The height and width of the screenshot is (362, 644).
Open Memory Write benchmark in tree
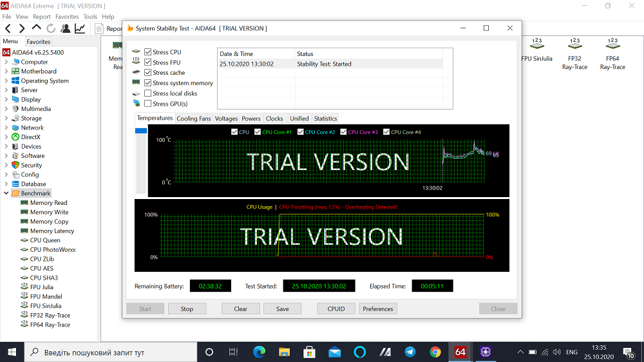click(x=50, y=212)
